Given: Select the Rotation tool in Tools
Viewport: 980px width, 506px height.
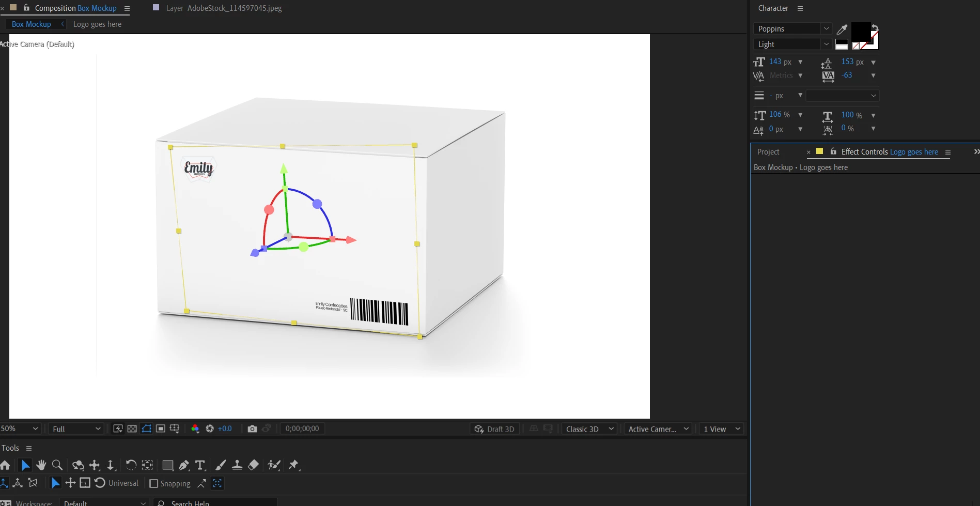Looking at the screenshot, I should point(131,465).
